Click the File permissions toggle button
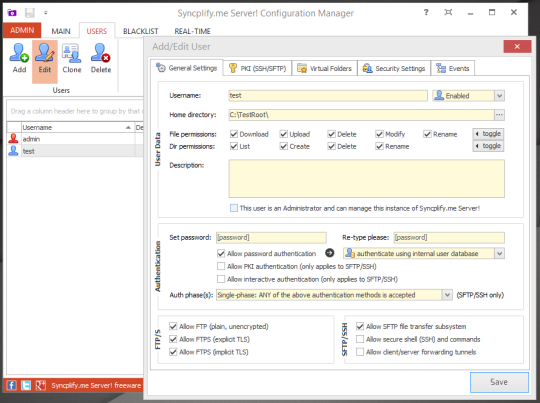The width and height of the screenshot is (540, 403). (x=488, y=134)
